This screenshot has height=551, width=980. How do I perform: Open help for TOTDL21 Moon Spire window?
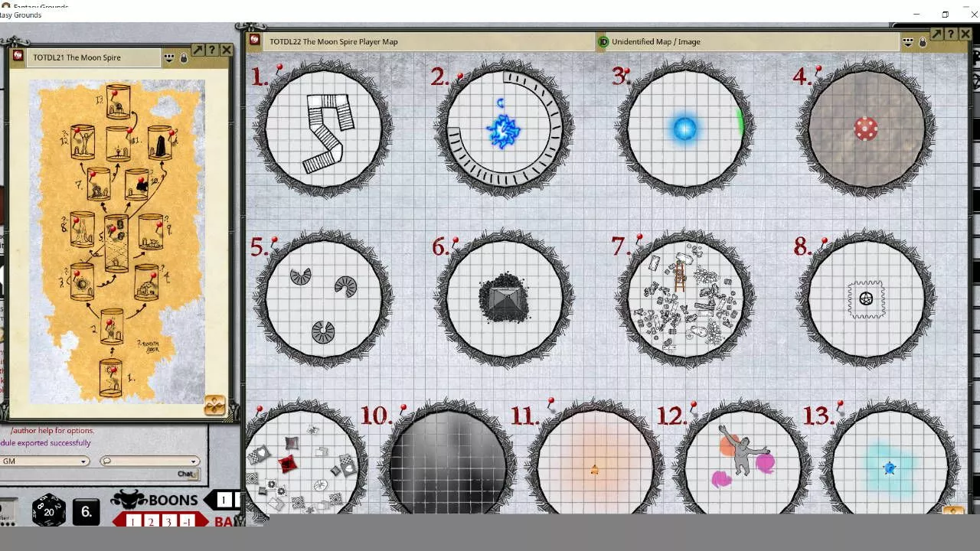click(212, 50)
